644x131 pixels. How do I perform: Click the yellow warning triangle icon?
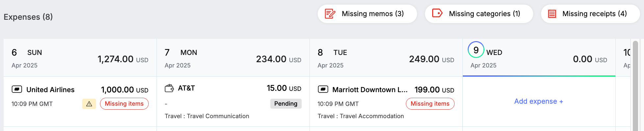click(x=89, y=104)
